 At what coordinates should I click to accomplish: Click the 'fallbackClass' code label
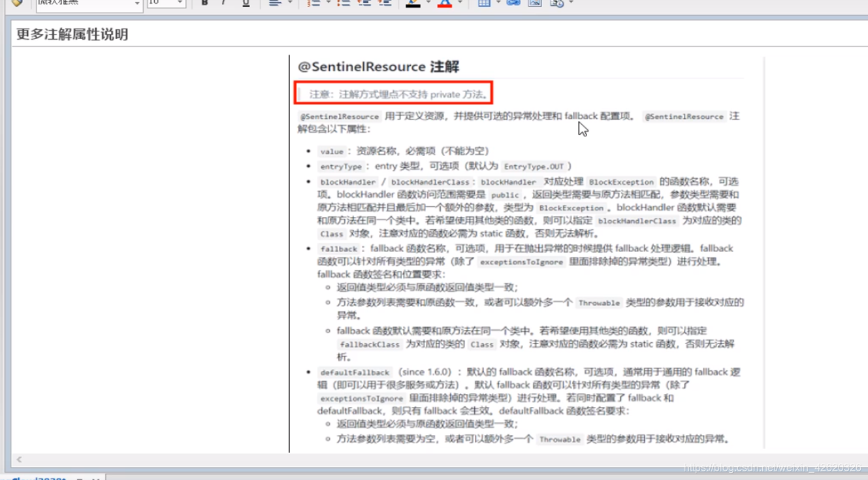(x=369, y=345)
